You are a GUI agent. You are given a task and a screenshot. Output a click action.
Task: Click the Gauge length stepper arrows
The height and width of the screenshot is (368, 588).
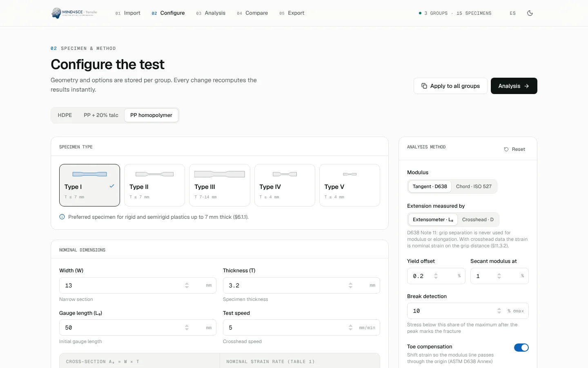187,328
